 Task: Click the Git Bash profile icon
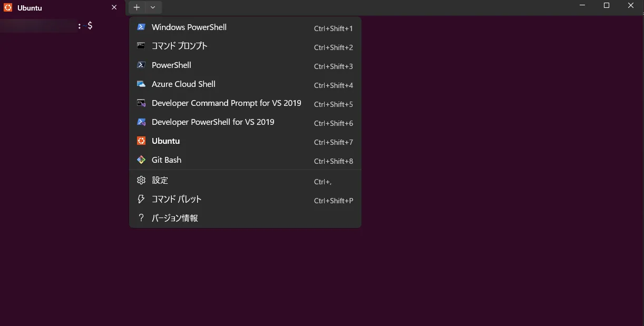[141, 160]
